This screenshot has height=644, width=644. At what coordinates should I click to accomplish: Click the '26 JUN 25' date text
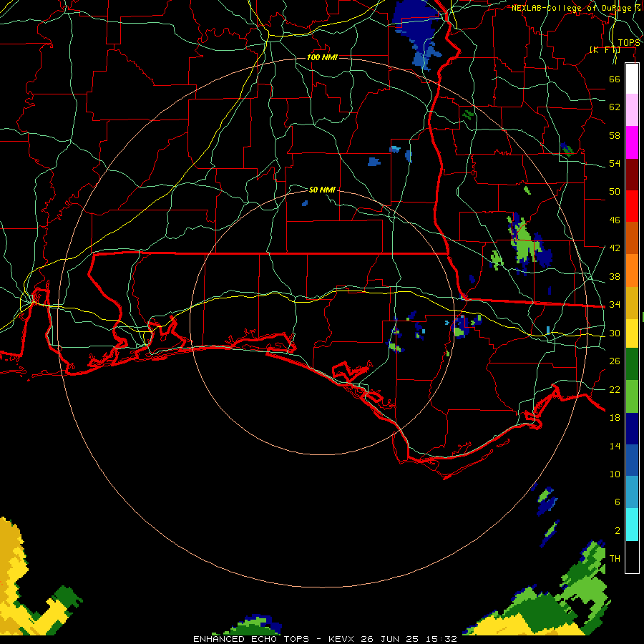[390, 639]
